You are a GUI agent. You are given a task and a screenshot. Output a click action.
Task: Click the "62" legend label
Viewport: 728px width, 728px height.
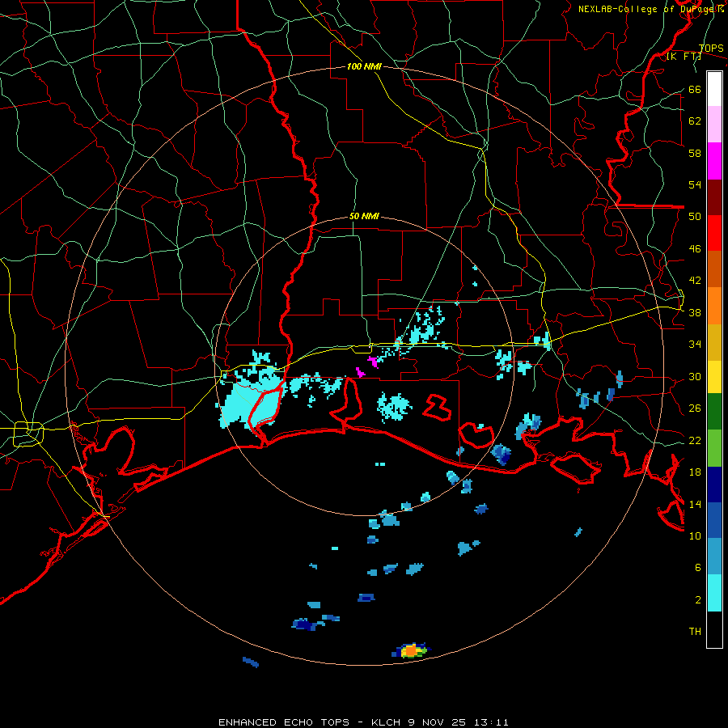[x=695, y=121]
